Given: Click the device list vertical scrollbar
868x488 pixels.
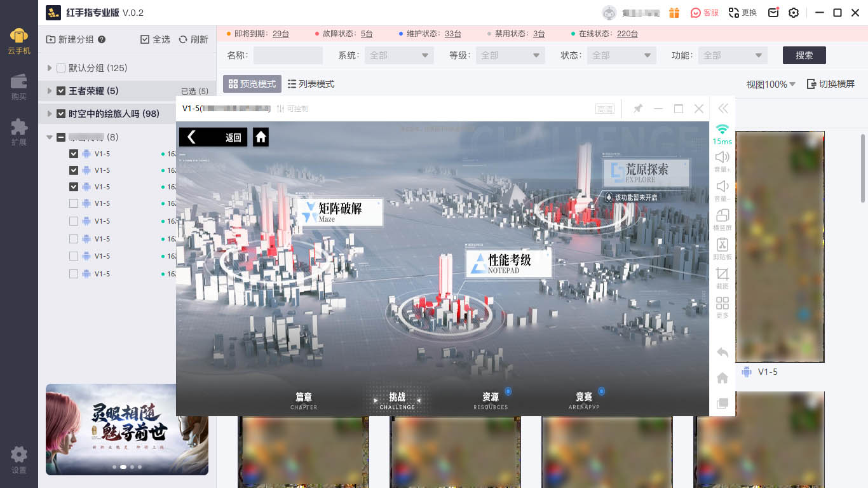Looking at the screenshot, I should tap(862, 168).
